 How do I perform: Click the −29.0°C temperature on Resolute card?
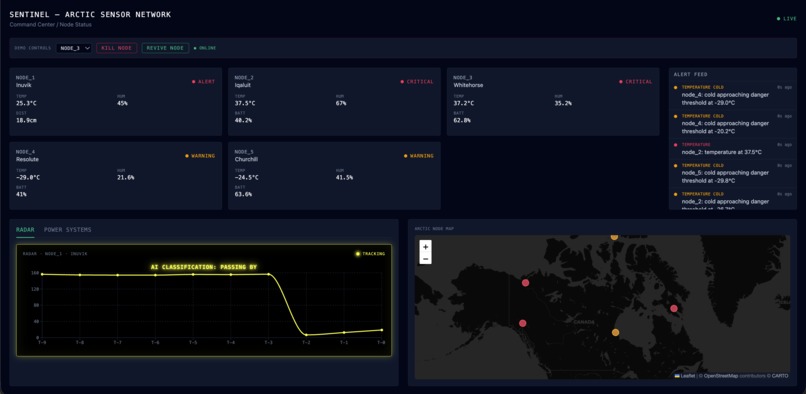click(28, 177)
